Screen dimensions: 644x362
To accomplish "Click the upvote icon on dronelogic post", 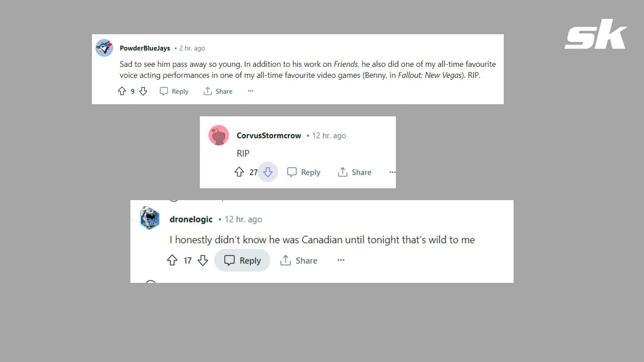I will click(x=172, y=260).
